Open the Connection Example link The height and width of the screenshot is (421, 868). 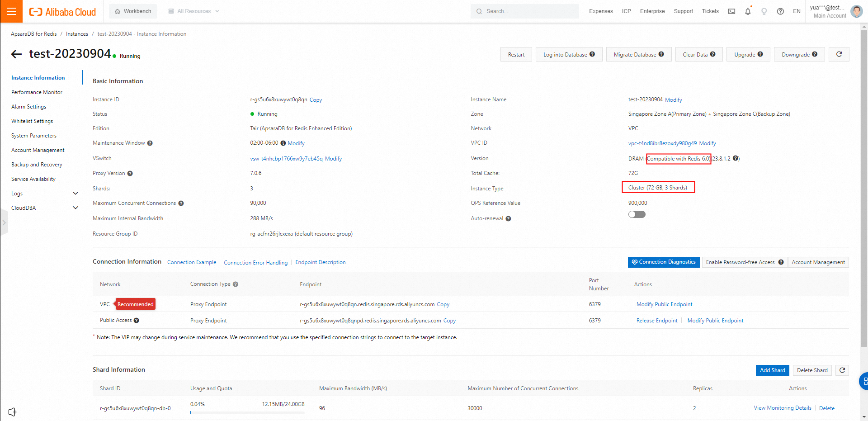point(192,262)
